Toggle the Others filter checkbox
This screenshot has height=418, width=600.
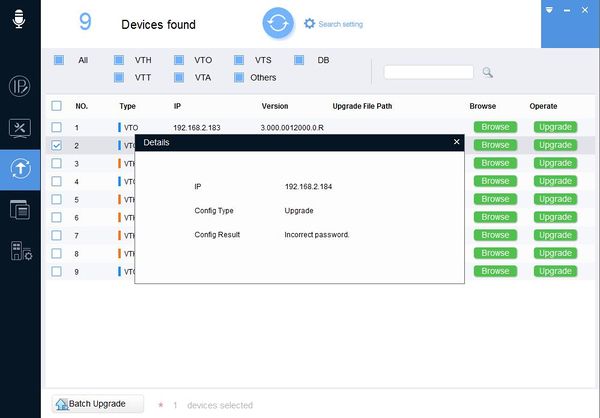[x=239, y=77]
